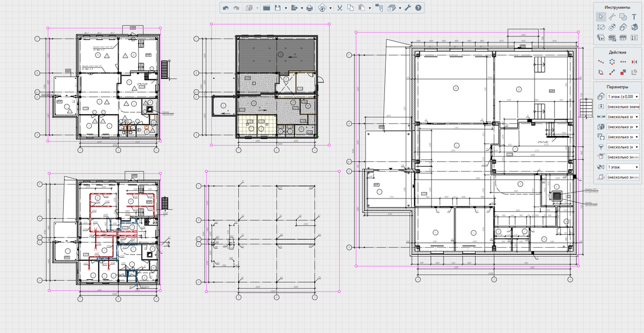
Task: Choose the rotate by angle action
Action: pyautogui.click(x=601, y=72)
